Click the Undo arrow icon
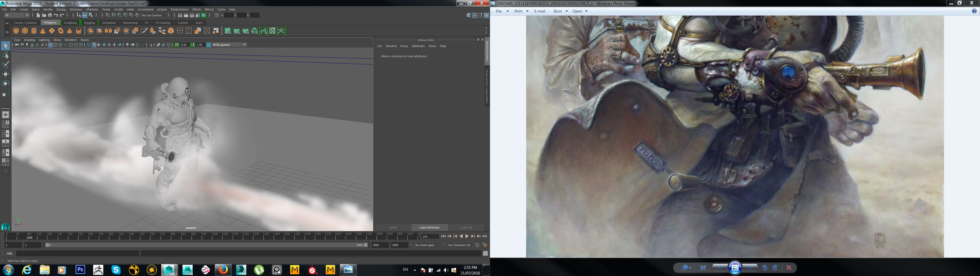Screen dimensions: 980x276 tap(56, 15)
